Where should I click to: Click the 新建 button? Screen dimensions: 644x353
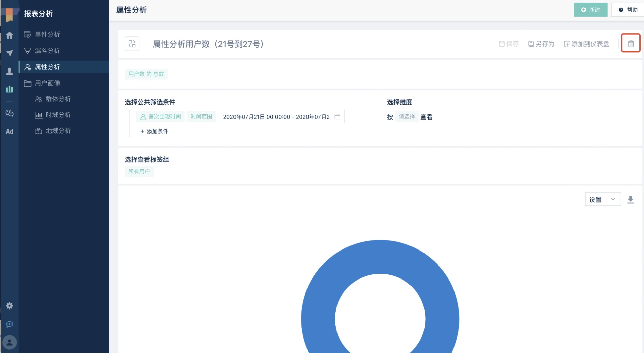click(591, 10)
